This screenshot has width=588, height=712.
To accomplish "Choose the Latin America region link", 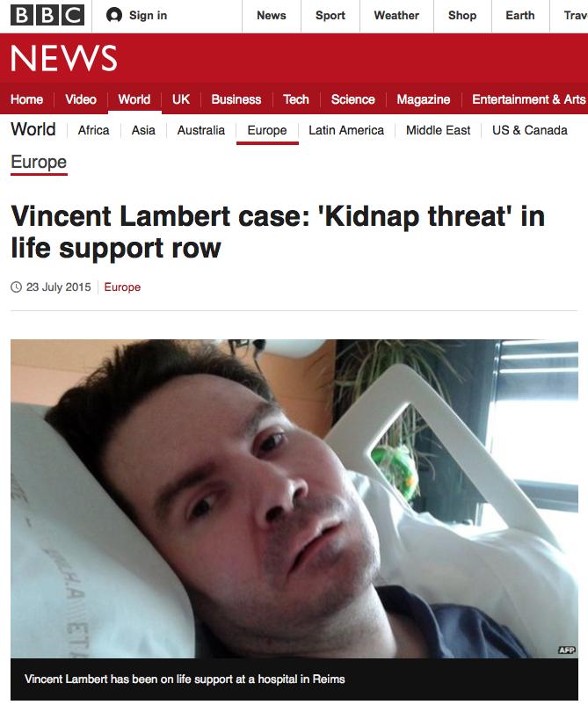I will (346, 130).
